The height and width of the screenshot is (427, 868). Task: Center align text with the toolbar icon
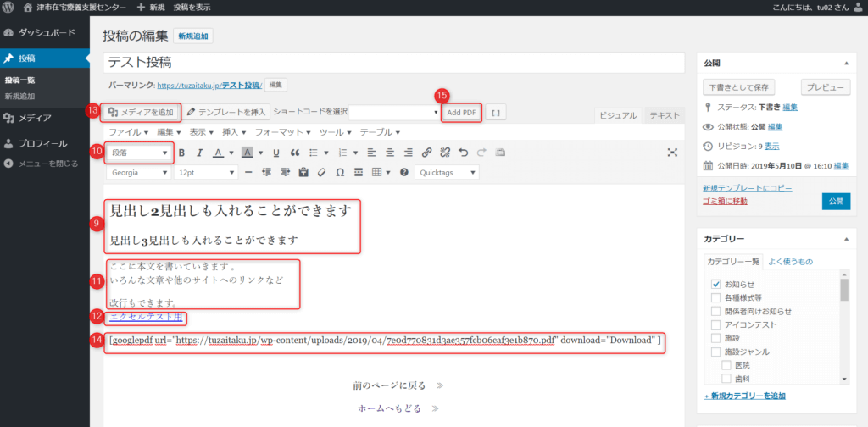(390, 153)
